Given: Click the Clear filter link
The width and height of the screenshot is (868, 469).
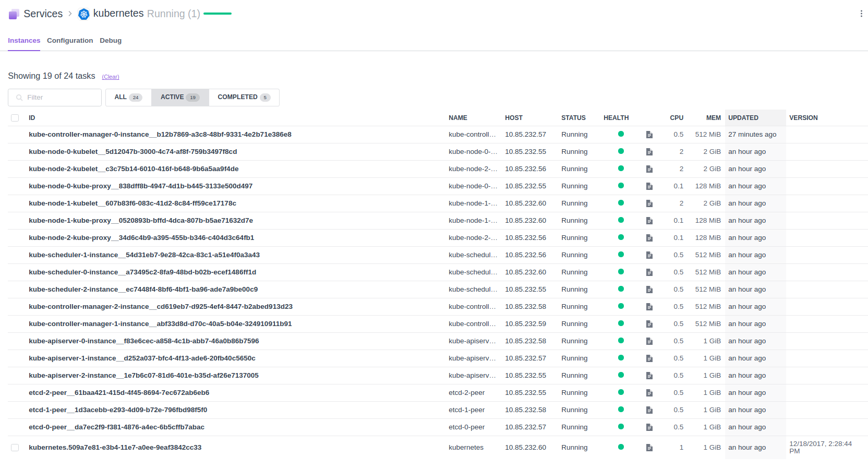Looking at the screenshot, I should 111,77.
